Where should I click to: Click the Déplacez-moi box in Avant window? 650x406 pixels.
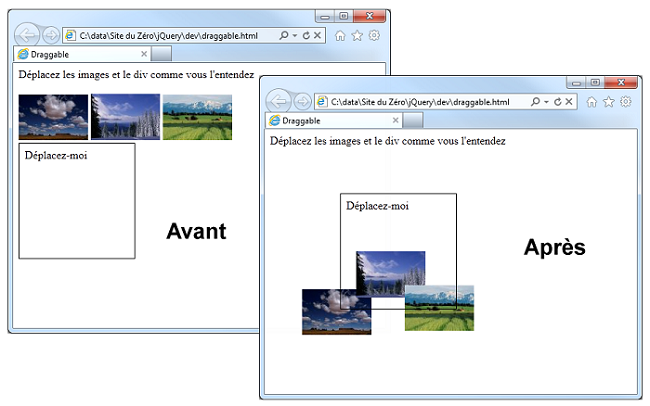(77, 201)
